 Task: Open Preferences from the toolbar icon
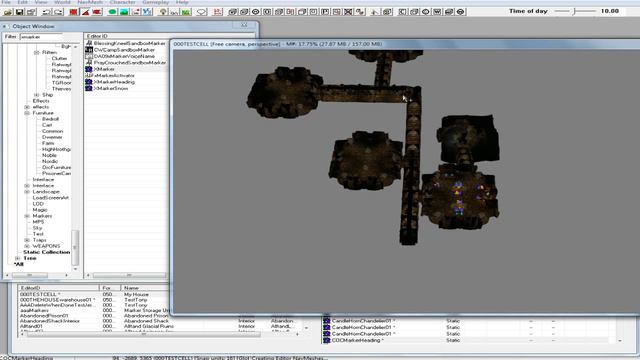[x=31, y=12]
